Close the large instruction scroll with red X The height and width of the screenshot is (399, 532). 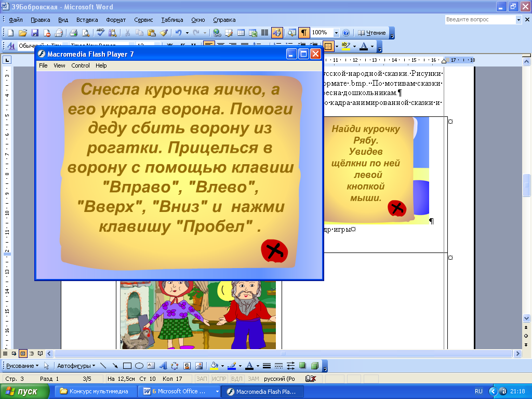(x=274, y=251)
